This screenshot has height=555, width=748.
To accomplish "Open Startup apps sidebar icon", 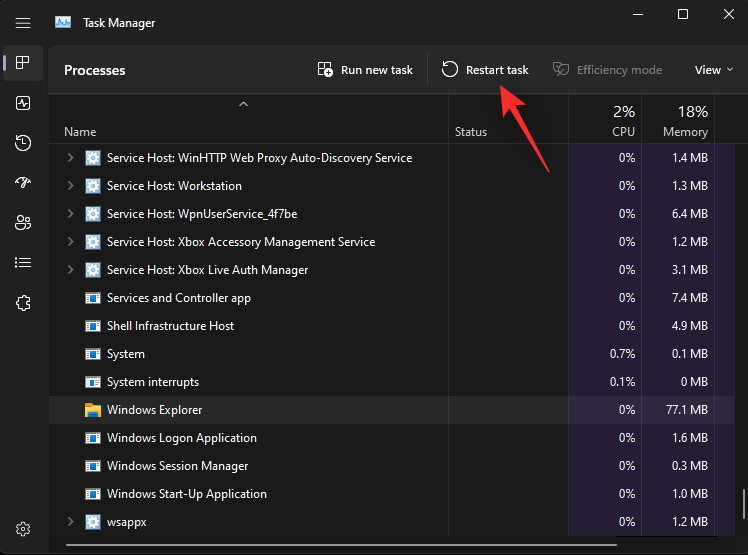I will point(23,182).
